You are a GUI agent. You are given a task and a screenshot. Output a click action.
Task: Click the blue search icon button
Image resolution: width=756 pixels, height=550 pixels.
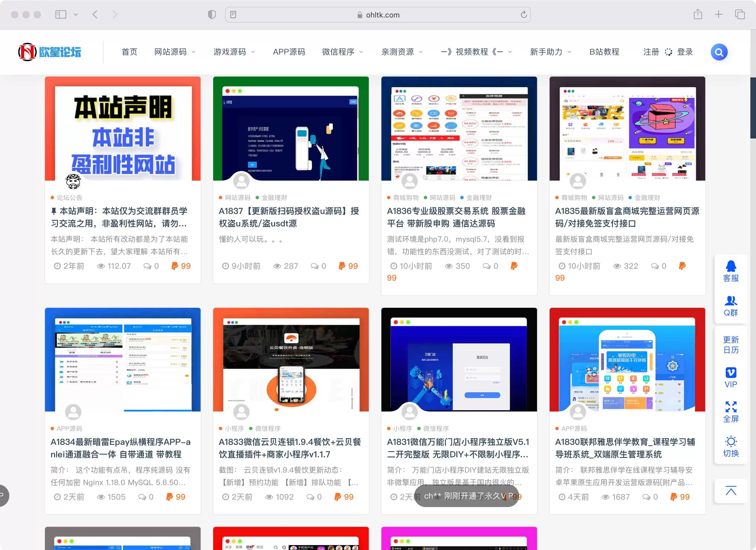point(719,52)
